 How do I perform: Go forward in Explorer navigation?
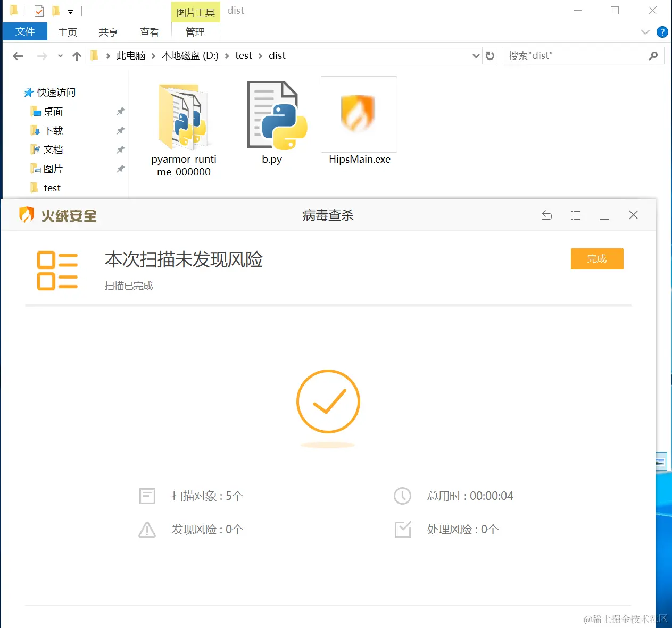point(42,56)
